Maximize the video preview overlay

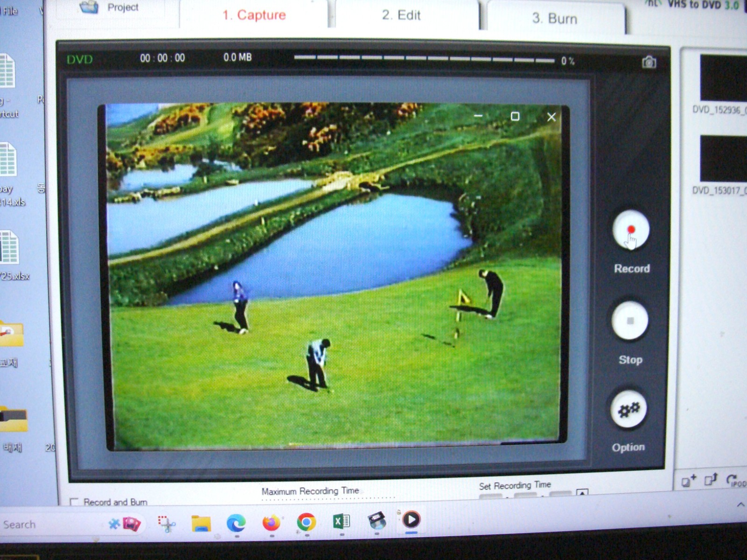point(515,116)
